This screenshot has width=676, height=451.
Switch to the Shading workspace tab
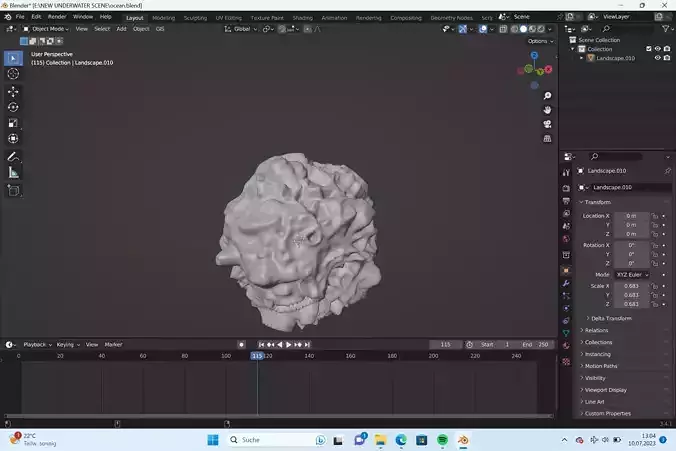click(303, 18)
